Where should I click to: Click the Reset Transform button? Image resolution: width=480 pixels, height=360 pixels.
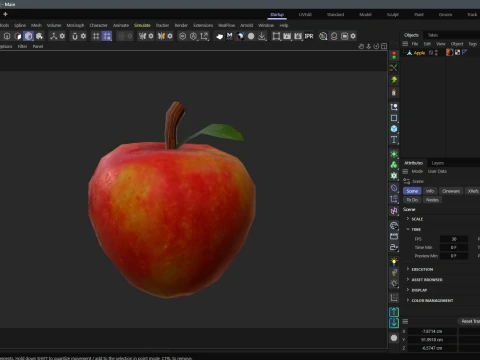[469, 321]
